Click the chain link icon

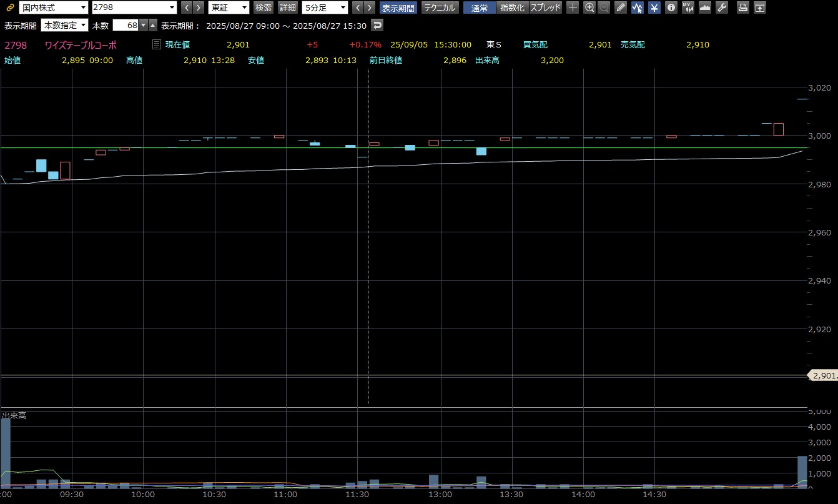tap(9, 7)
